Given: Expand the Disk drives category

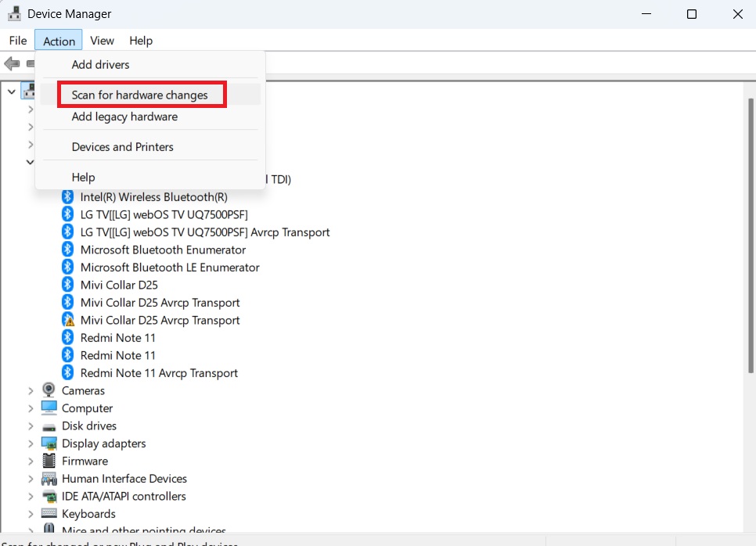Looking at the screenshot, I should point(30,426).
